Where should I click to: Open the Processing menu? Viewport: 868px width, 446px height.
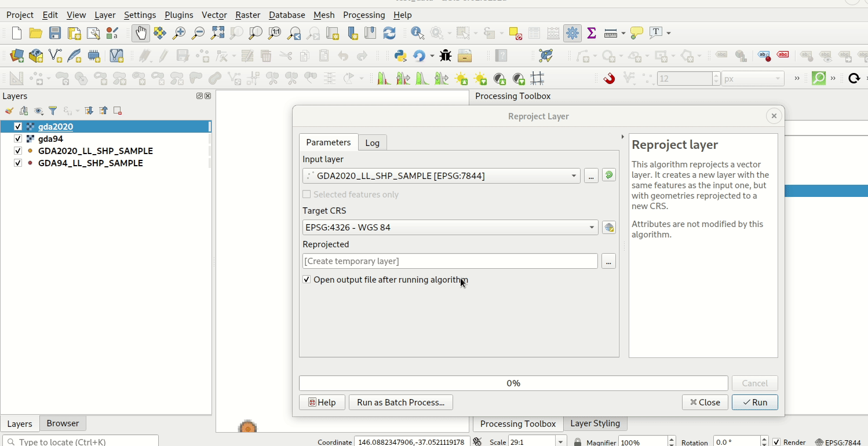click(x=364, y=15)
